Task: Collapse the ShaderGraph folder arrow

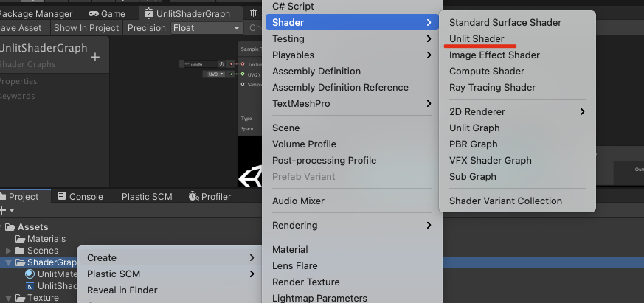Action: click(x=9, y=262)
